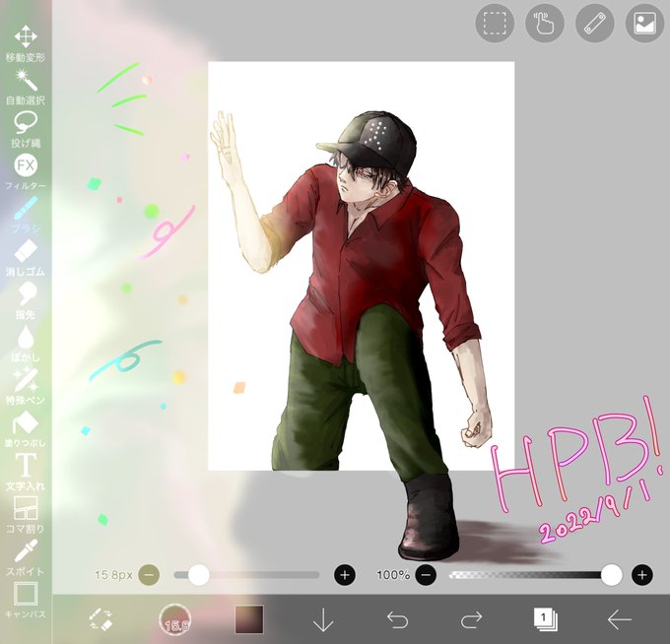Image resolution: width=670 pixels, height=644 pixels.
Task: Select the Special Pen (特殊ペン) tool
Action: 26,386
